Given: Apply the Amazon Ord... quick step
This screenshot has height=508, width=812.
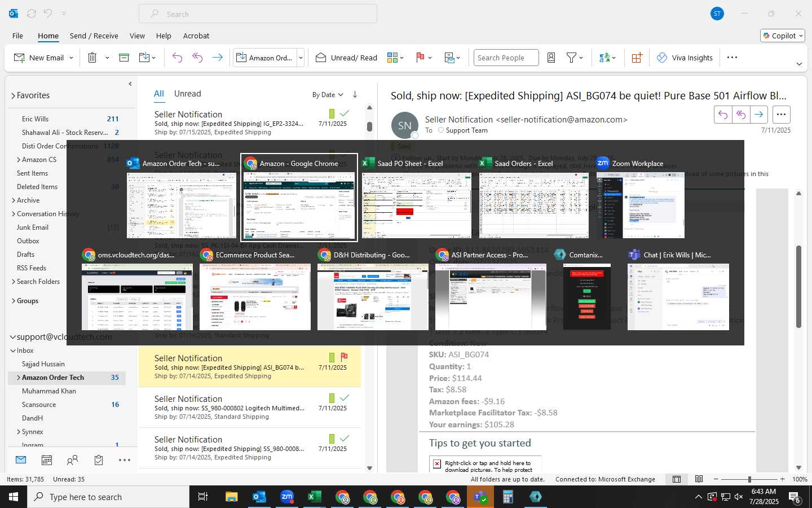Looking at the screenshot, I should pos(264,58).
